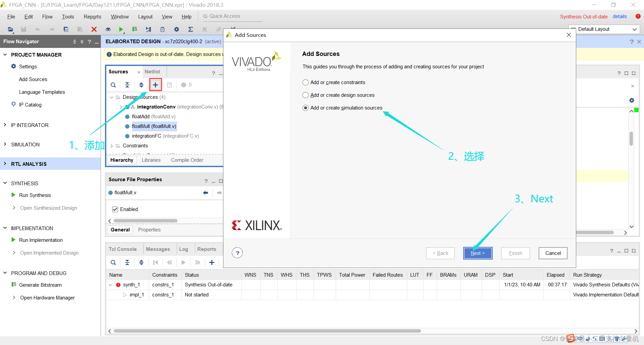Switch to the Libraries tab

coord(151,160)
